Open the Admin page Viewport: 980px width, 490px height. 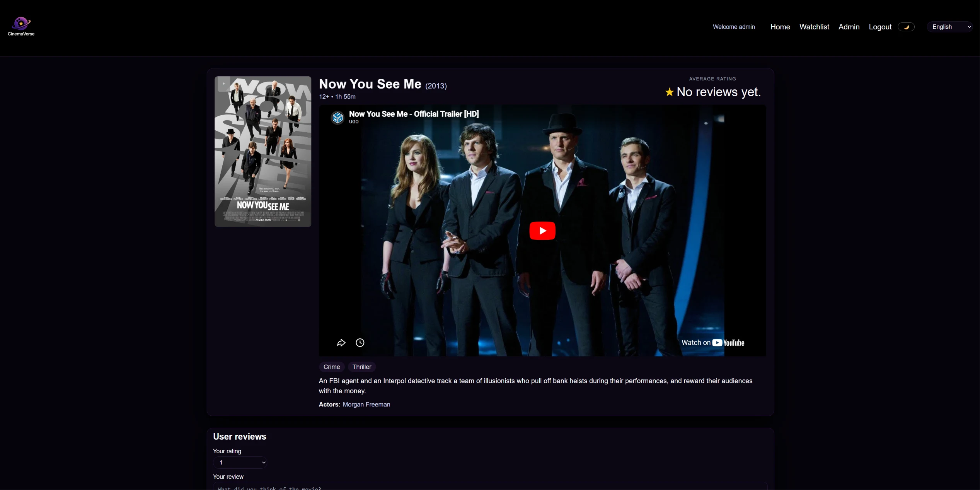click(x=849, y=27)
